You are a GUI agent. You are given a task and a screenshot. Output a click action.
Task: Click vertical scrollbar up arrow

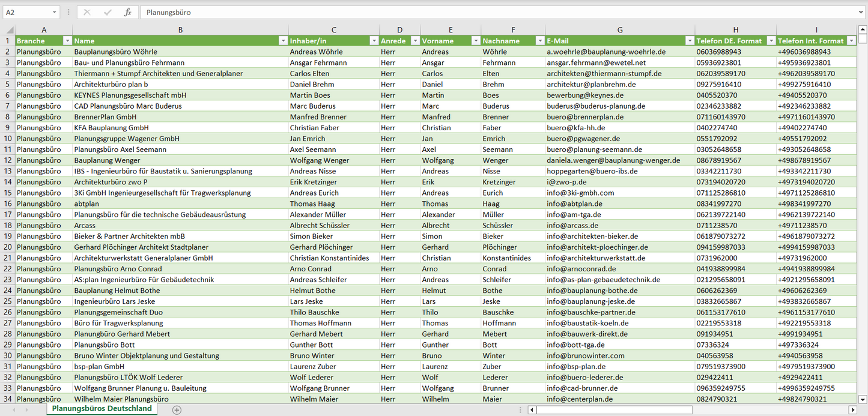tap(863, 30)
